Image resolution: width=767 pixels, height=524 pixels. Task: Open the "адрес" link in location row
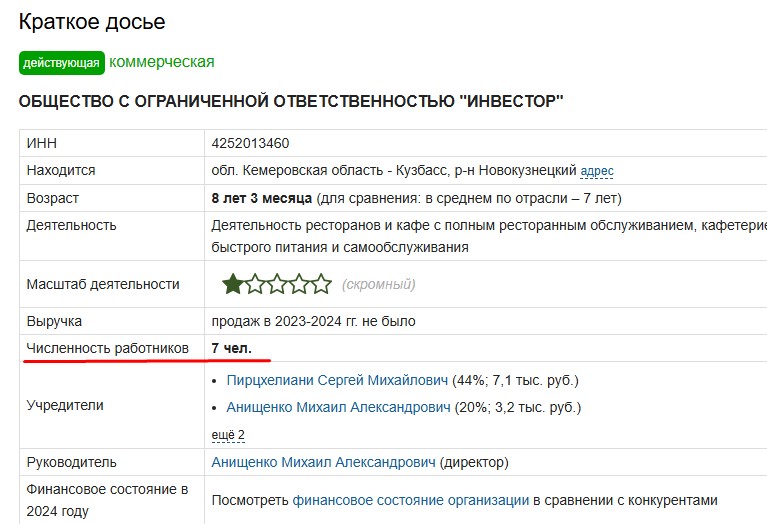[597, 171]
